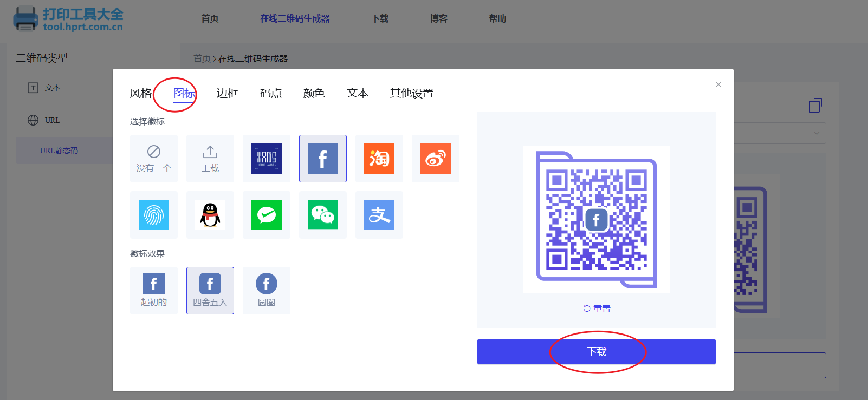Click the blue 下载 download button
This screenshot has width=868, height=400.
coord(597,352)
